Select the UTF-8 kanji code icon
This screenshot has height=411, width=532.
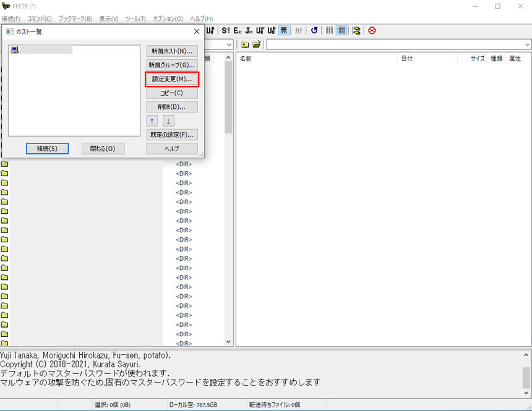(x=260, y=30)
